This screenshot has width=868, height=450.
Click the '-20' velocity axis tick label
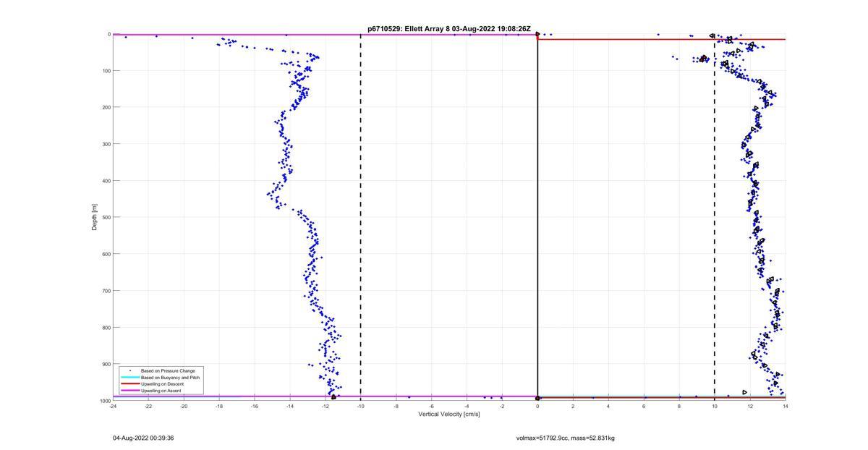[184, 407]
